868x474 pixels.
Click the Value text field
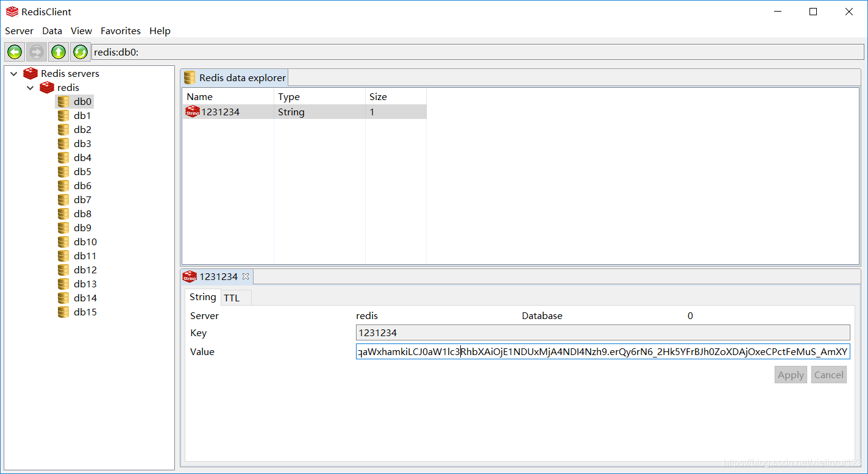tap(603, 351)
